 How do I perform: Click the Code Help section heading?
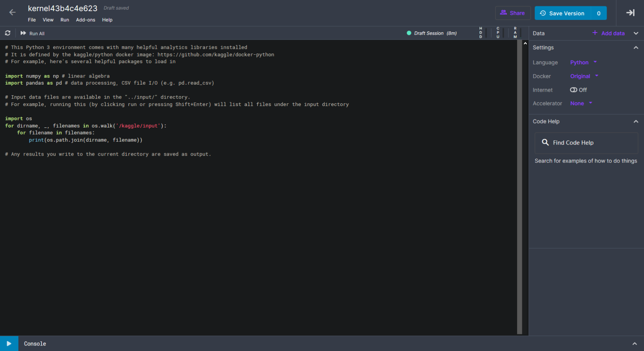coord(546,121)
